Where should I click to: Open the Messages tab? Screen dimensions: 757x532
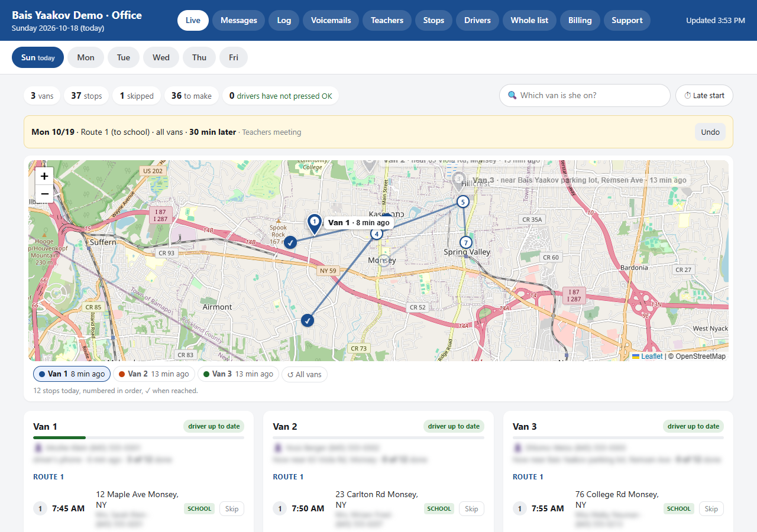coord(239,20)
